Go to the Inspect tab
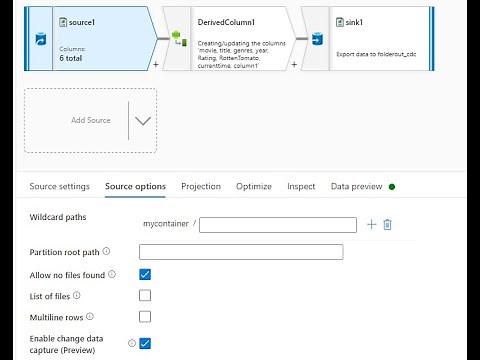The width and height of the screenshot is (480, 360). (301, 186)
